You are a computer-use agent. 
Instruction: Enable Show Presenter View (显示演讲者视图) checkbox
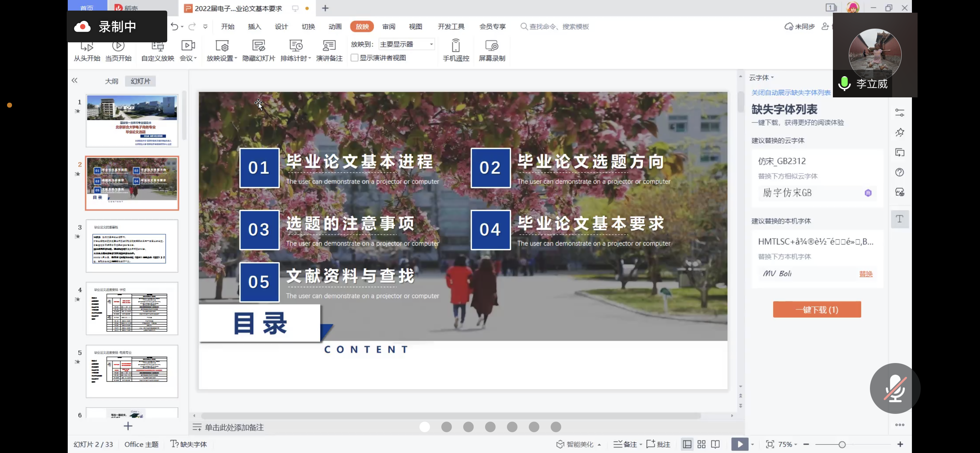click(355, 58)
